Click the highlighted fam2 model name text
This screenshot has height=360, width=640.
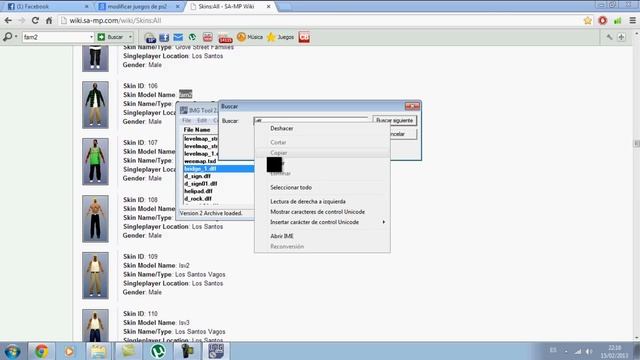tap(185, 94)
